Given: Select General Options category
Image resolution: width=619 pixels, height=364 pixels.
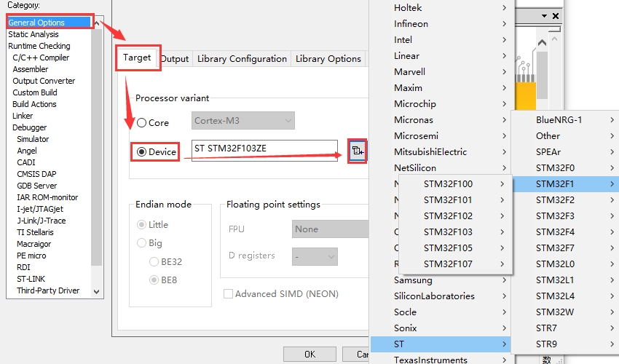Looking at the screenshot, I should (49, 23).
